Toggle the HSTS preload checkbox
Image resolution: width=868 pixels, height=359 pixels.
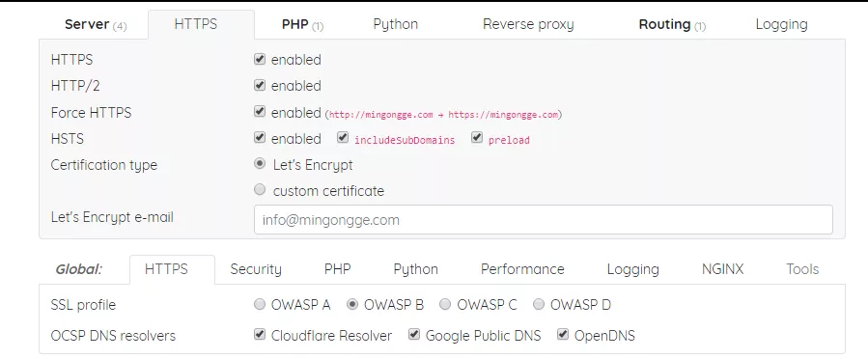[x=477, y=137]
